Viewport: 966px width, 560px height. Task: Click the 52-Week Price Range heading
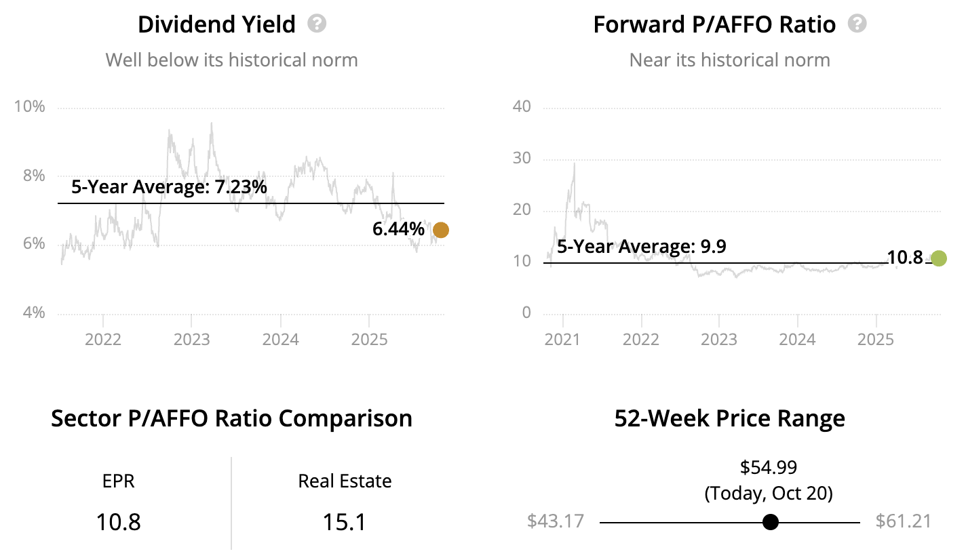pos(729,418)
